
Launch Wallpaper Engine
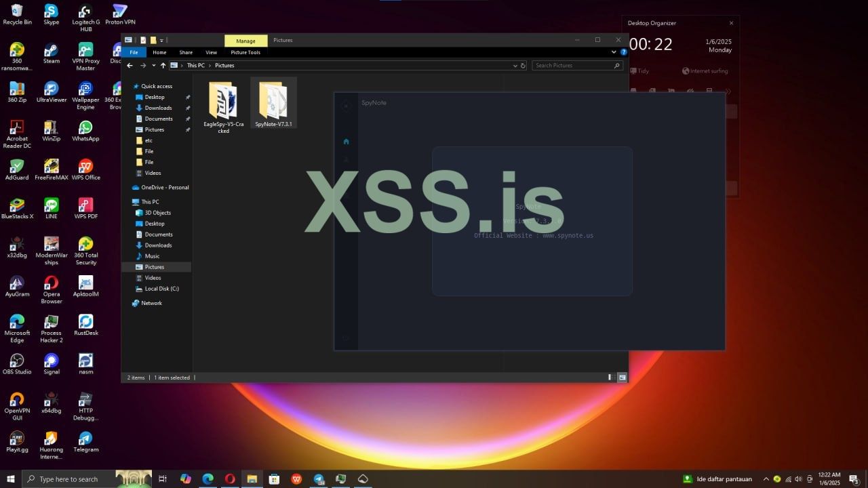[x=85, y=96]
